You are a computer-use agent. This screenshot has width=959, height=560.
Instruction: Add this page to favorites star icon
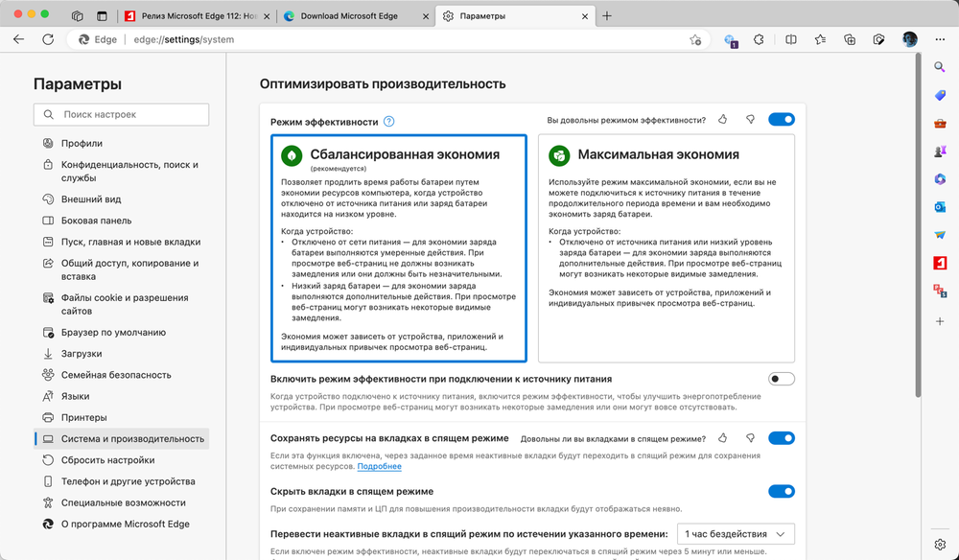[695, 39]
